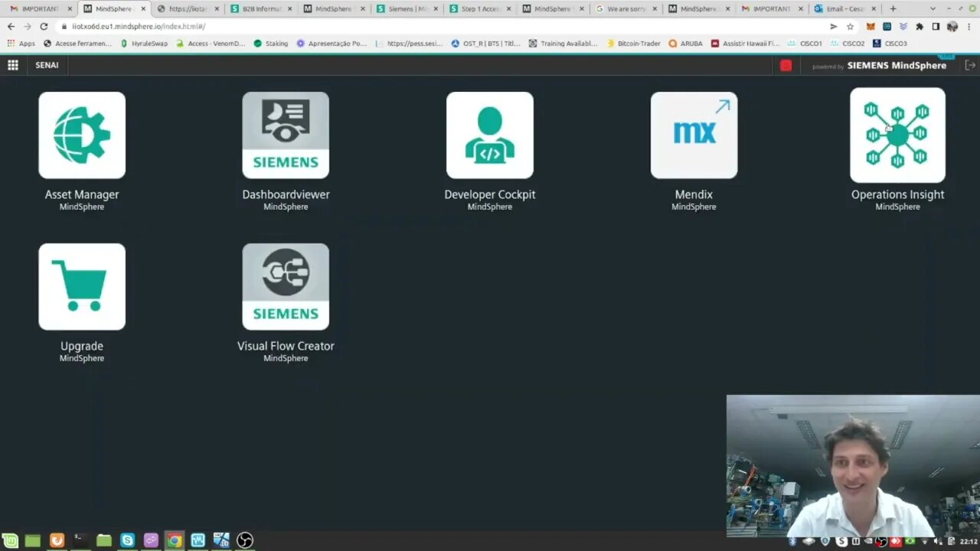Screen dimensions: 980x551
Task: Open the Staking bookmark
Action: [271, 44]
